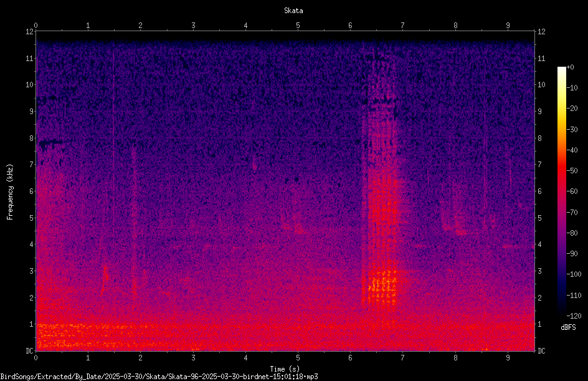Click "DC" on the left frequency axis
The image size is (588, 381).
click(29, 351)
